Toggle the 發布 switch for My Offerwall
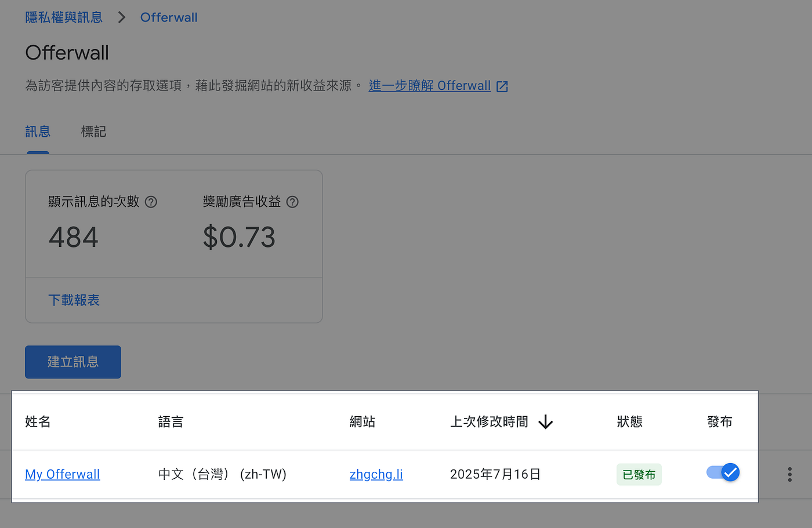The image size is (812, 528). click(723, 472)
